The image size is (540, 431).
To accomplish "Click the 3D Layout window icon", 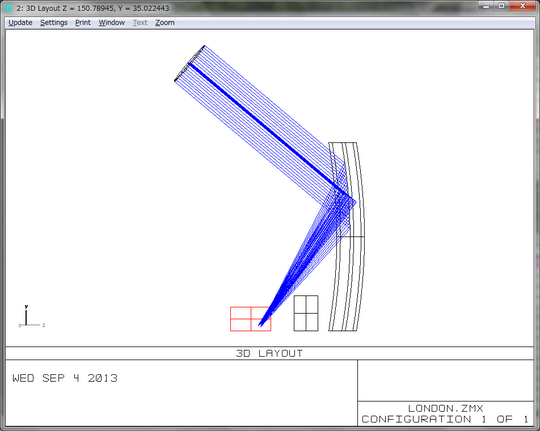I will point(9,8).
